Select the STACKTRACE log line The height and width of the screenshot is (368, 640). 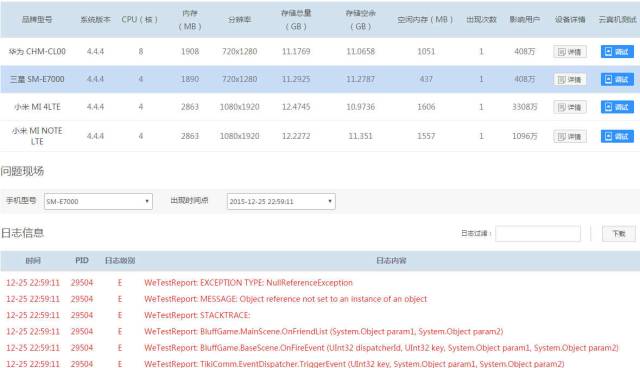197,315
